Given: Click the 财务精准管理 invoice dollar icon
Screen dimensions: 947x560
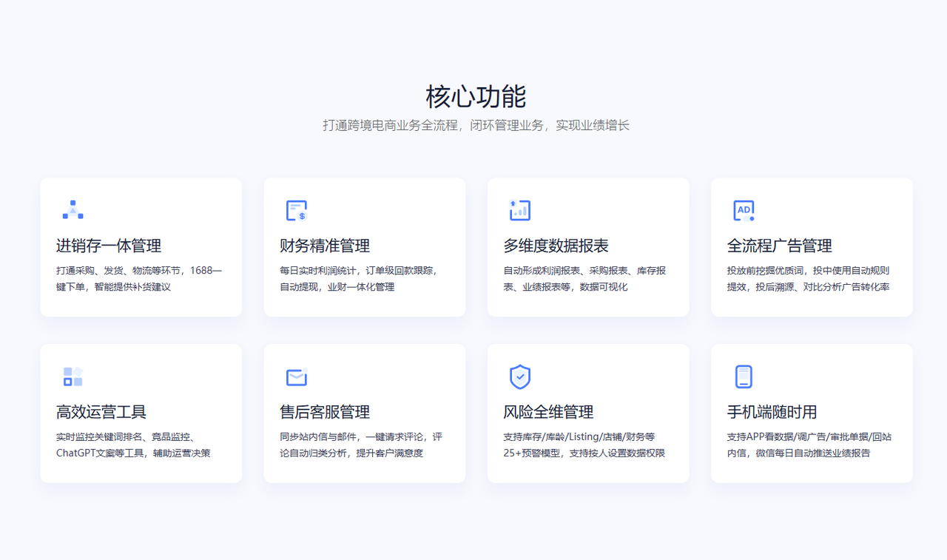Looking at the screenshot, I should click(297, 210).
